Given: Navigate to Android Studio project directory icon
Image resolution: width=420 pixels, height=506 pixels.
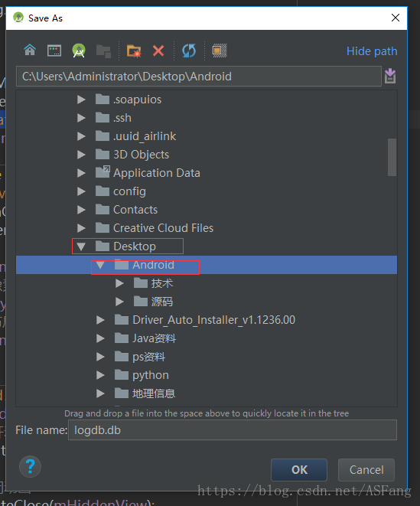Looking at the screenshot, I should tap(79, 51).
